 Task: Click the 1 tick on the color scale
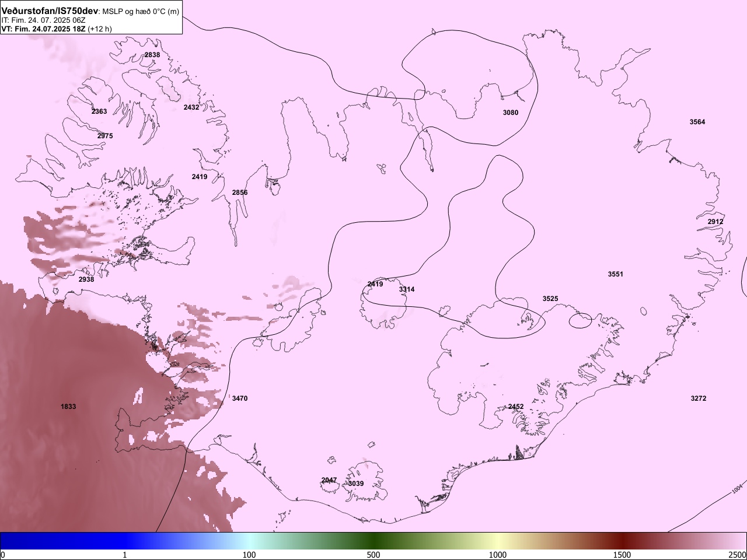tap(125, 555)
